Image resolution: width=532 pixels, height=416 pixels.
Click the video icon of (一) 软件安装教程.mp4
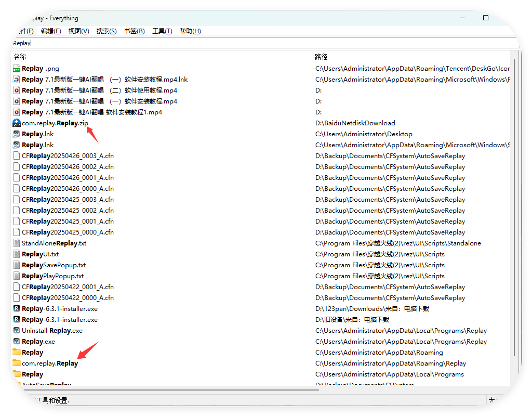point(16,101)
